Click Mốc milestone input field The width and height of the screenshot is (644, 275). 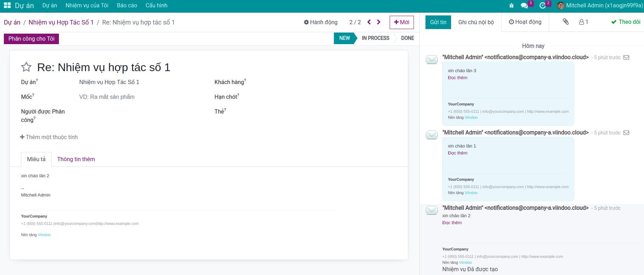(140, 97)
